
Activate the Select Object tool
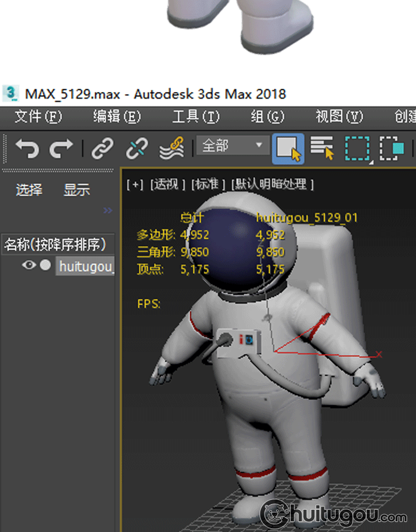[288, 149]
